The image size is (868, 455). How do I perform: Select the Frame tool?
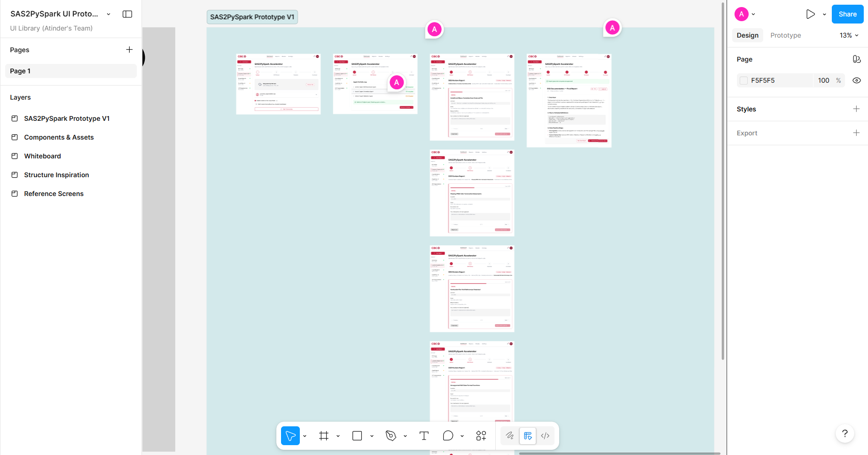click(323, 436)
